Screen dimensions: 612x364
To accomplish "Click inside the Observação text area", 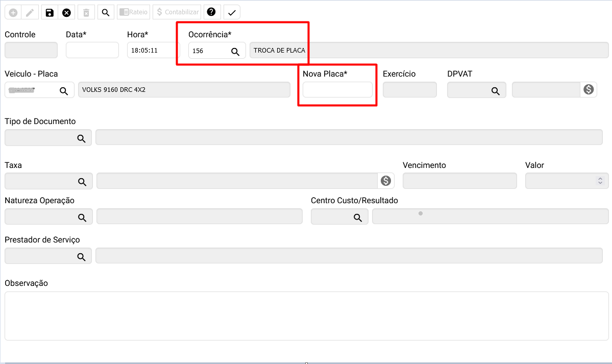I will click(x=306, y=316).
